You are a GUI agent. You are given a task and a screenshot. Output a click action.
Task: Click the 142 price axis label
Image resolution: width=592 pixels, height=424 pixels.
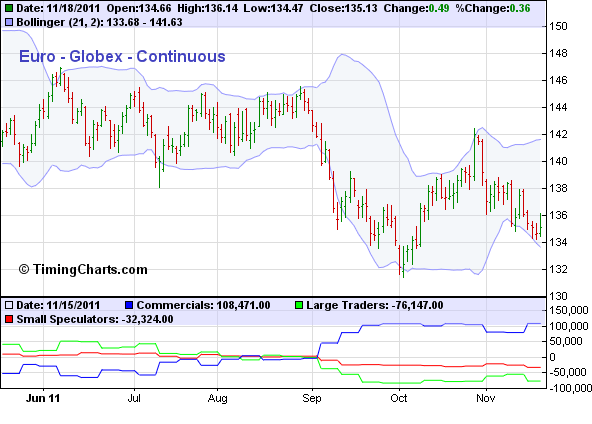click(558, 134)
